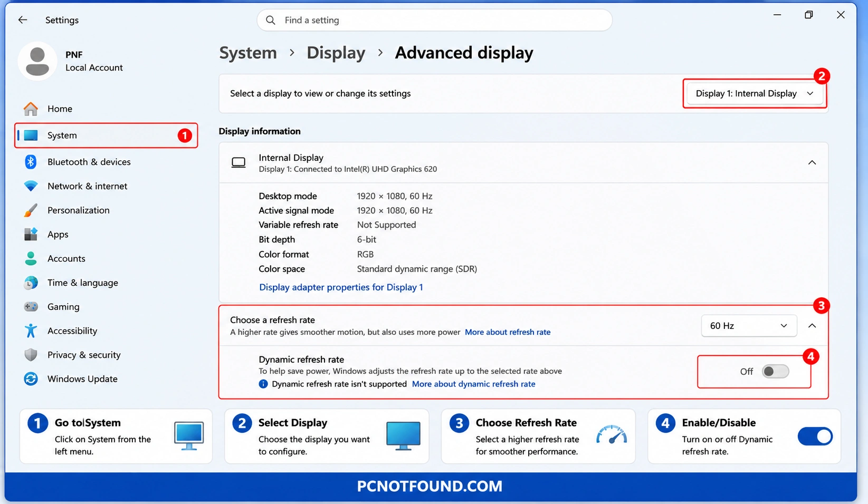
Task: Click blue toggle in Enable/Disable card
Action: [815, 436]
